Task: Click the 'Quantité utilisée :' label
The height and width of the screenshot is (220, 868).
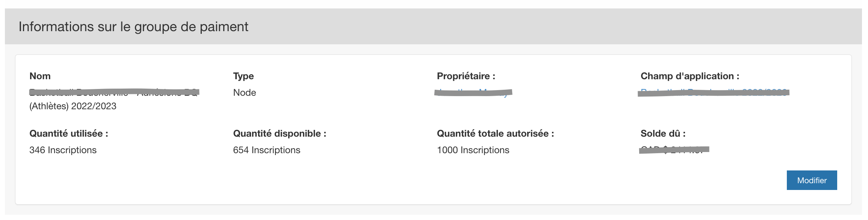Action: click(69, 134)
